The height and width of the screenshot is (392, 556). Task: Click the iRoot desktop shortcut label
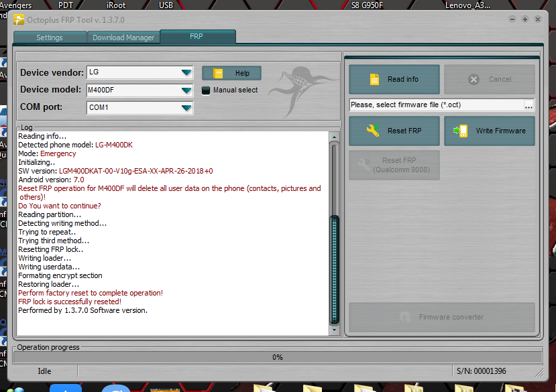tap(116, 5)
